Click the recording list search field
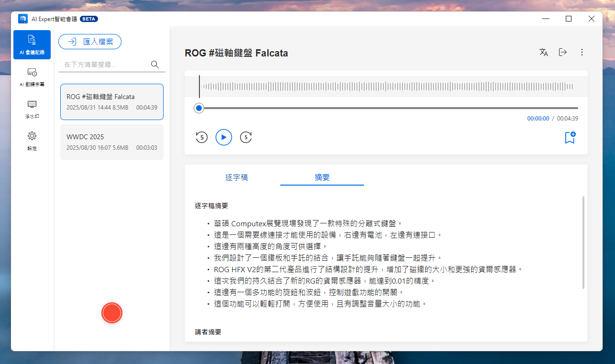Viewport: 615px width, 364px height. [105, 65]
